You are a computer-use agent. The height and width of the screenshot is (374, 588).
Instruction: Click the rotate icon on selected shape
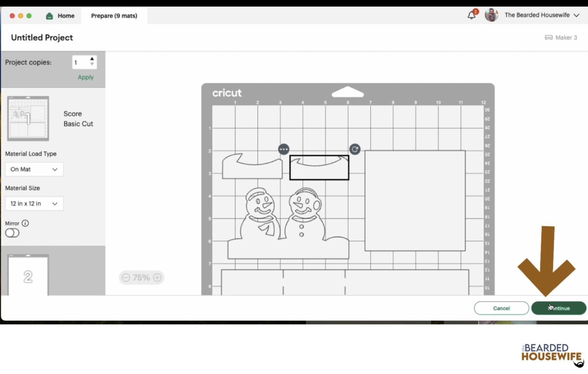(x=355, y=149)
